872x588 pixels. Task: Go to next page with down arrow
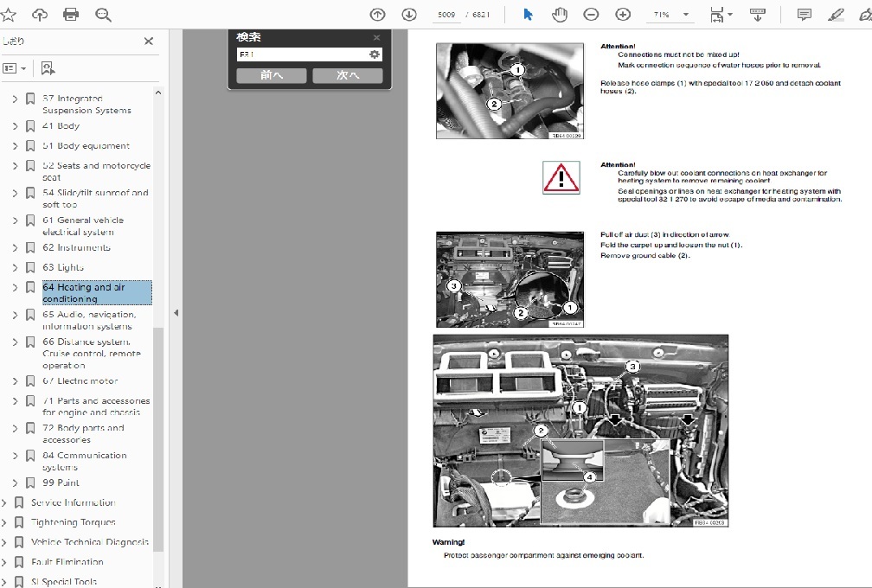pos(409,15)
